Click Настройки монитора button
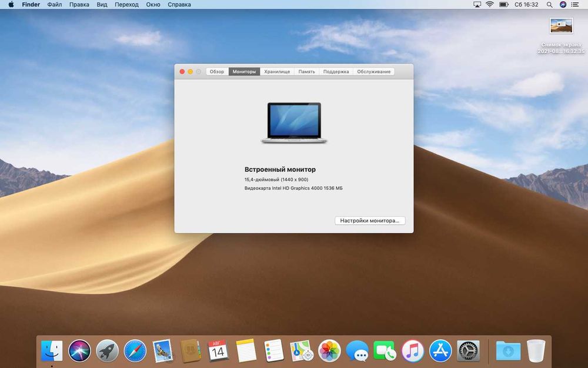Screen dimensions: 588x368 [x=370, y=220]
